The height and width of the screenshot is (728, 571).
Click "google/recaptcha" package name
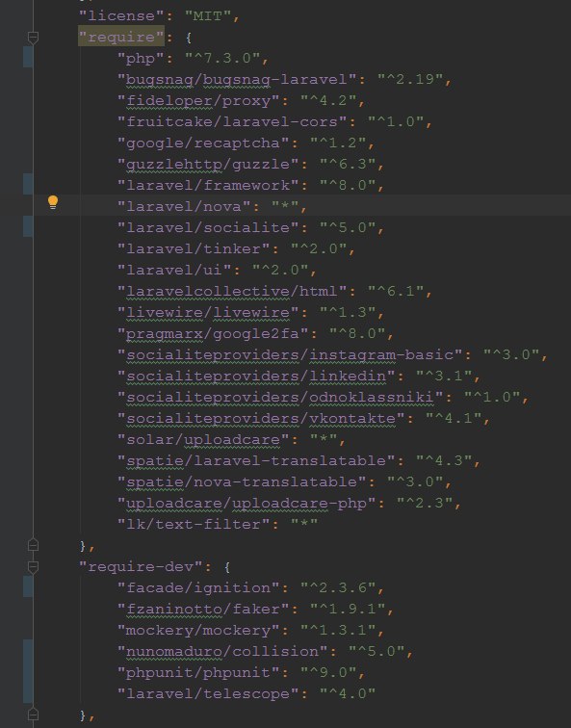point(203,143)
